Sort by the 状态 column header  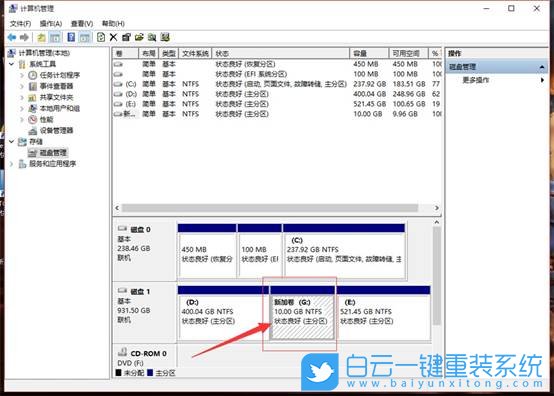point(281,53)
